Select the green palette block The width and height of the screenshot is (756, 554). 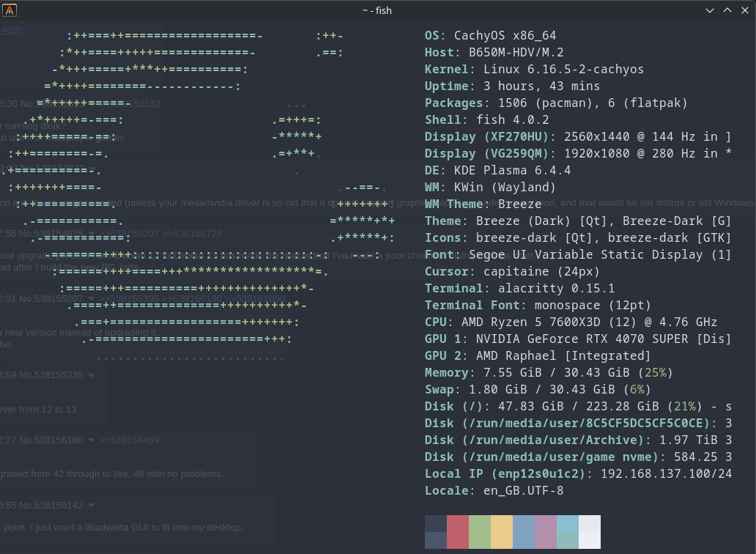(x=480, y=531)
